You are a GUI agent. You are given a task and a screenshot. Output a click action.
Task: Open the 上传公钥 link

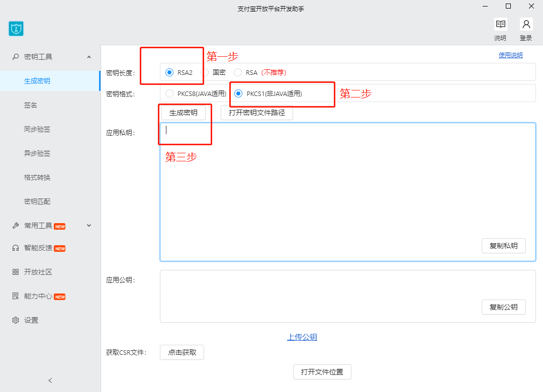pos(302,337)
